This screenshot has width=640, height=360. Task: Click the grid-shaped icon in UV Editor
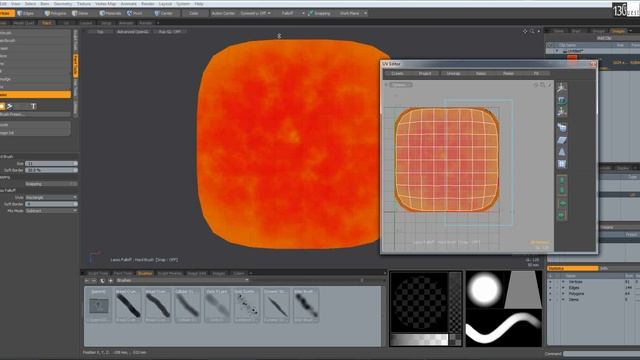(x=562, y=164)
